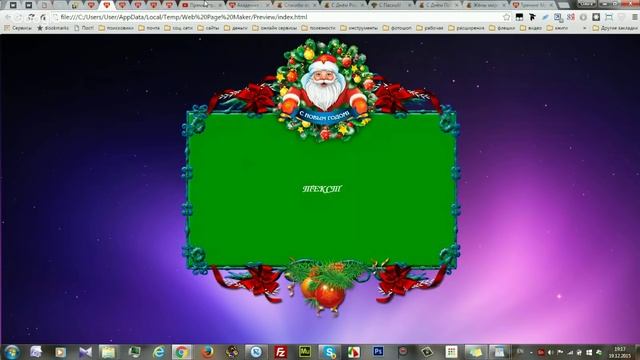Click the Chrome back arrow button
Viewport: 640px width, 360px height.
coord(7,17)
